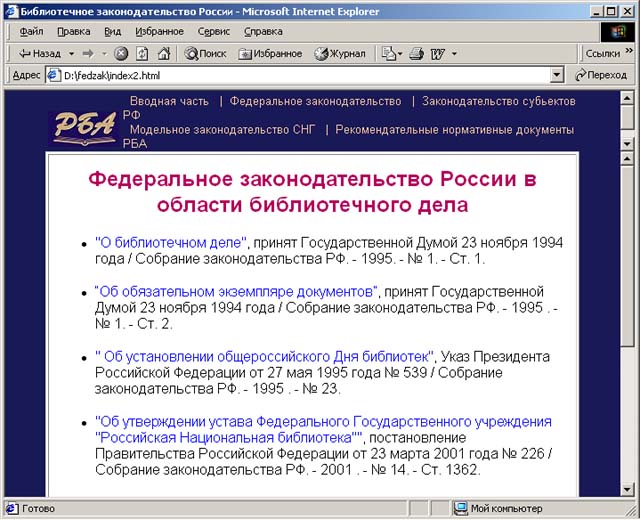Click the Refresh page icon
Image resolution: width=640 pixels, height=520 pixels.
click(x=142, y=53)
